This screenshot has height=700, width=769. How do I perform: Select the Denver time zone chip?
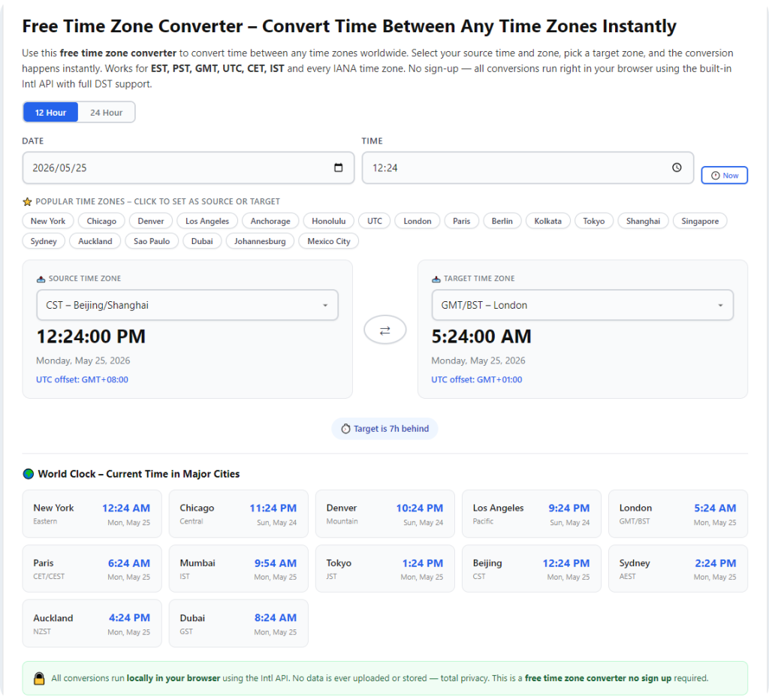point(150,222)
